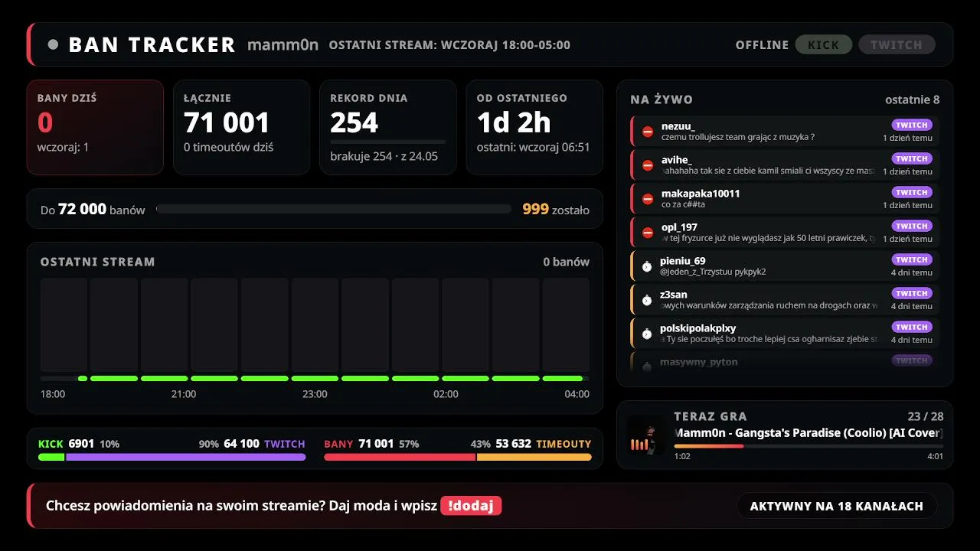
Task: Click the AKTYWNY NA 18 KANAŁACH button
Action: (837, 506)
